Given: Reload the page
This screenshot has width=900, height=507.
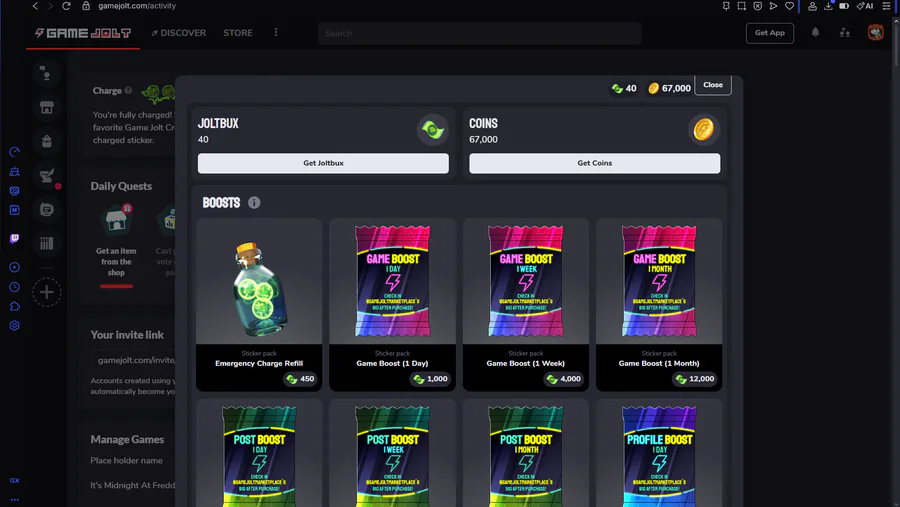Looking at the screenshot, I should (66, 6).
